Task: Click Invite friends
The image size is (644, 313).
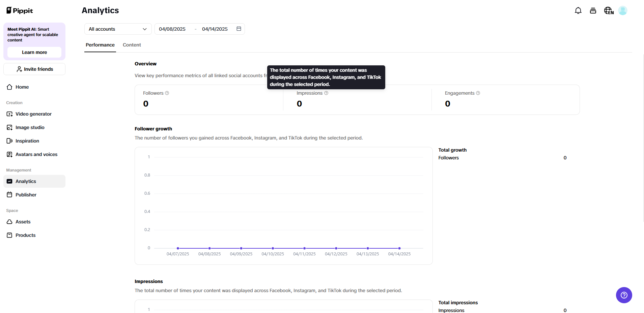Action: click(34, 69)
